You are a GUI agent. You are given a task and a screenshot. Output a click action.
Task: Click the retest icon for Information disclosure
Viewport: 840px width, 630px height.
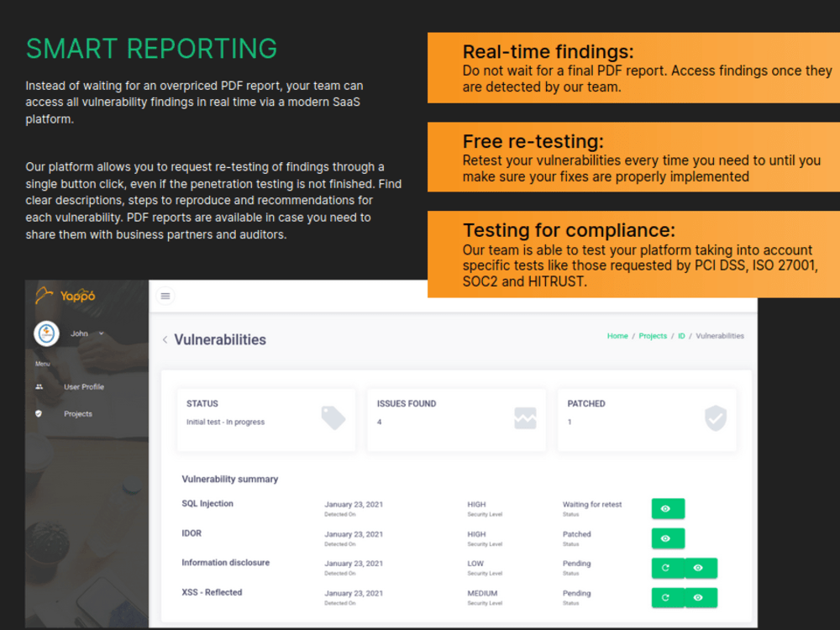click(x=666, y=568)
